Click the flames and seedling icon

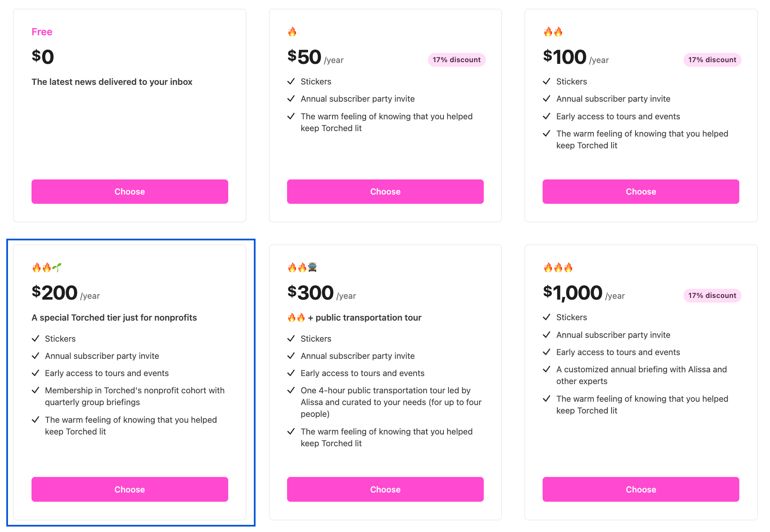(47, 267)
